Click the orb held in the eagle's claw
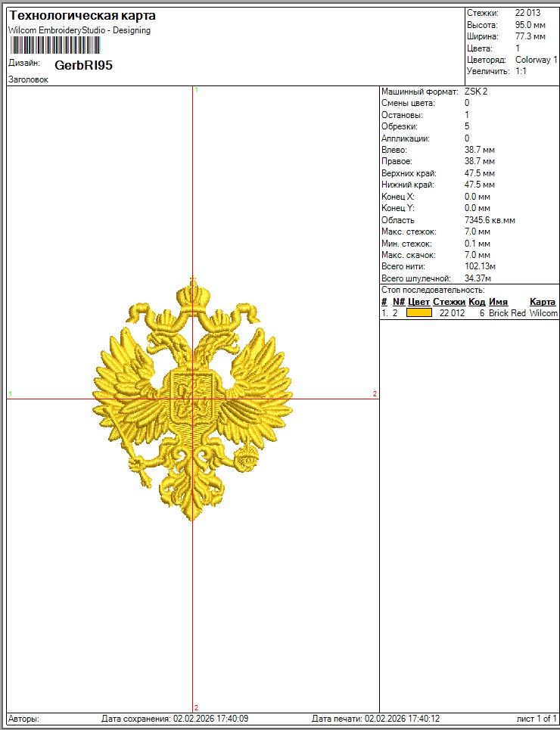This screenshot has width=560, height=730. tap(247, 457)
